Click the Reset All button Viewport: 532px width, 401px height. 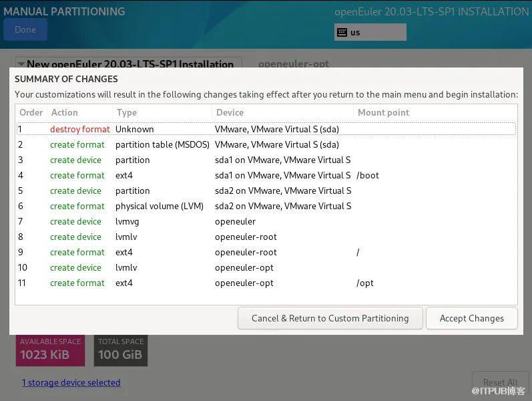pyautogui.click(x=500, y=382)
